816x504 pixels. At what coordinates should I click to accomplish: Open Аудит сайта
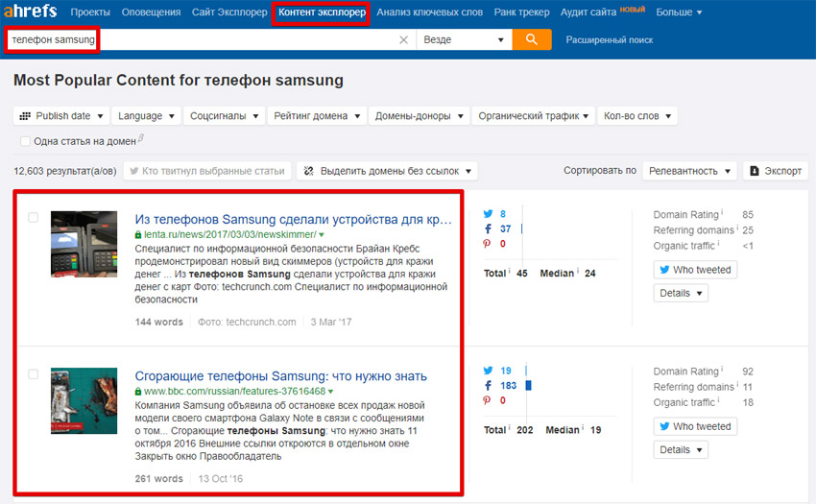(x=588, y=12)
